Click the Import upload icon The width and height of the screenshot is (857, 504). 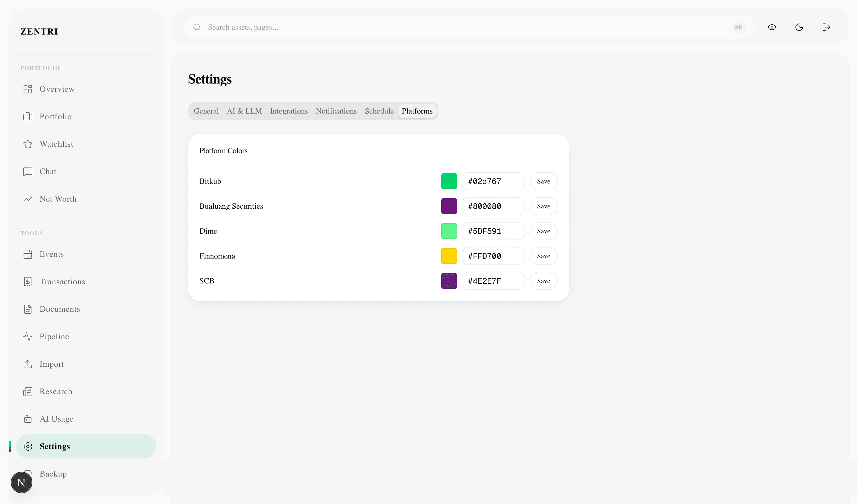point(27,364)
